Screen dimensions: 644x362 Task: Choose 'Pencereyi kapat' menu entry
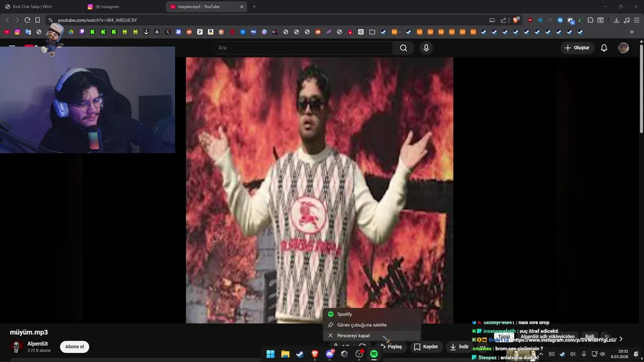(x=371, y=335)
